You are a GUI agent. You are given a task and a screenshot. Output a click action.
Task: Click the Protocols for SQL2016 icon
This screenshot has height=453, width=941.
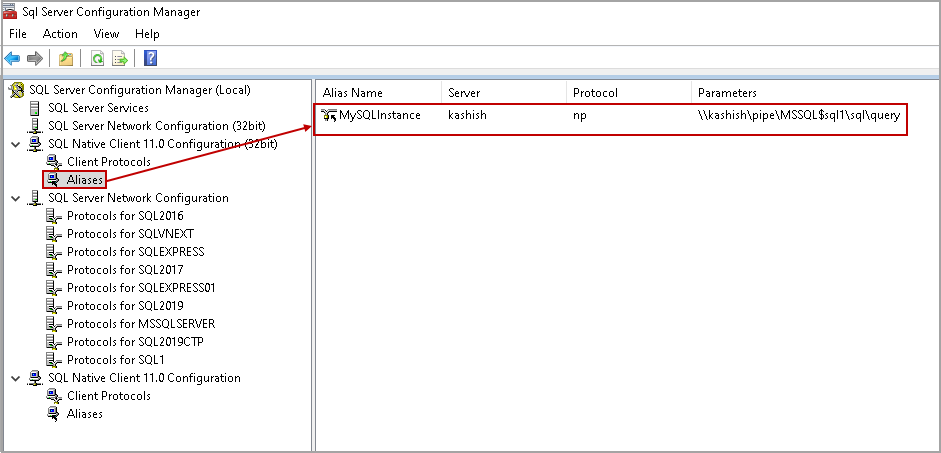pos(54,216)
